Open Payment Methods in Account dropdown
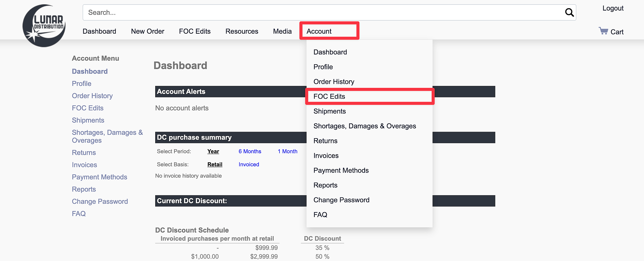Image resolution: width=644 pixels, height=261 pixels. (341, 170)
